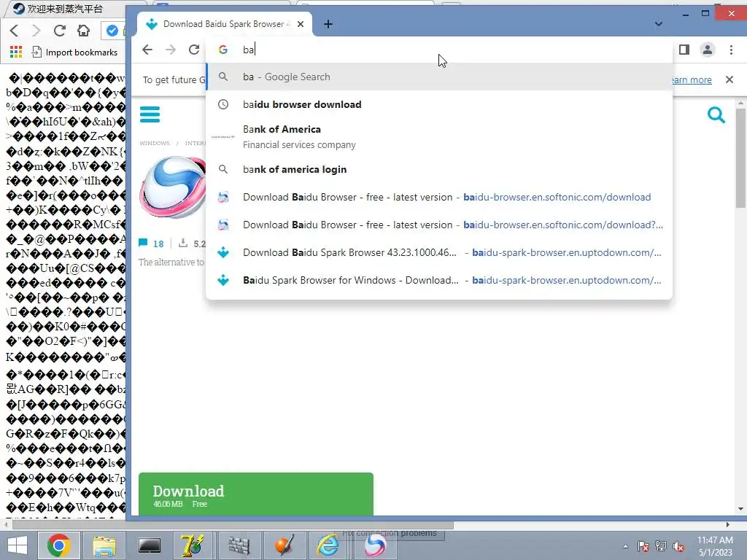The width and height of the screenshot is (747, 560).
Task: Open a new Chrome tab
Action: pyautogui.click(x=328, y=24)
